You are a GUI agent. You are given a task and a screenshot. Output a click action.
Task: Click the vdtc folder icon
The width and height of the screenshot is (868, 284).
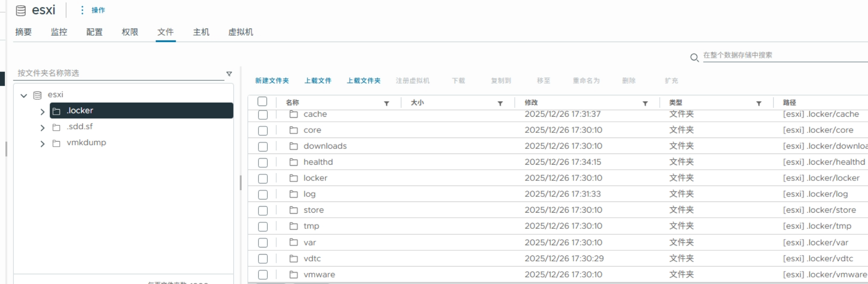click(x=293, y=259)
